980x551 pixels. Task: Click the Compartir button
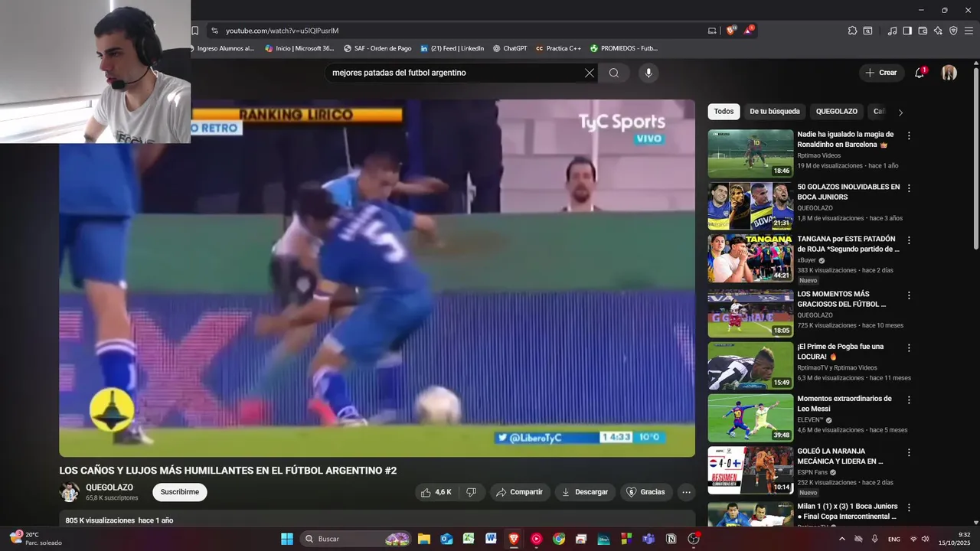519,492
